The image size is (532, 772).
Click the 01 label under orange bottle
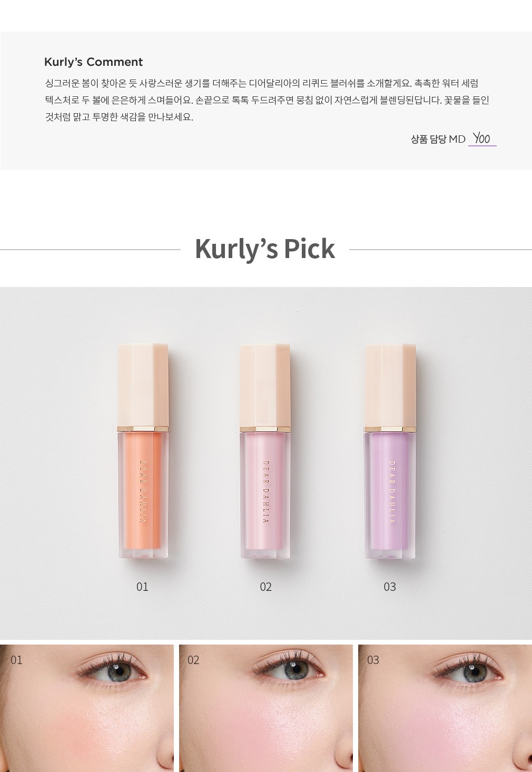pyautogui.click(x=142, y=587)
